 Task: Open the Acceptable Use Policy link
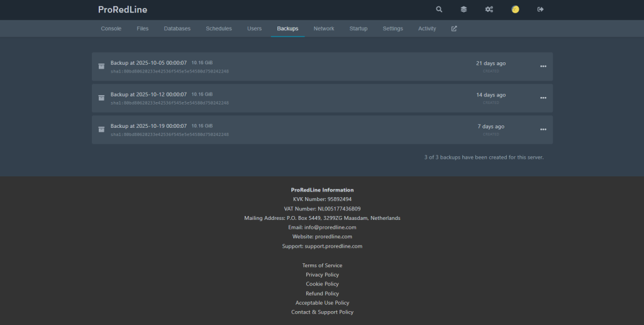(x=322, y=303)
